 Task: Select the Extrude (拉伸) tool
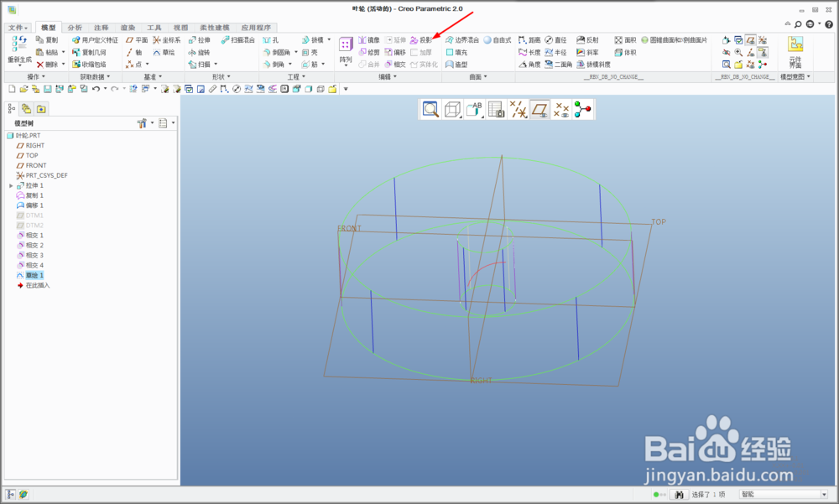click(199, 40)
